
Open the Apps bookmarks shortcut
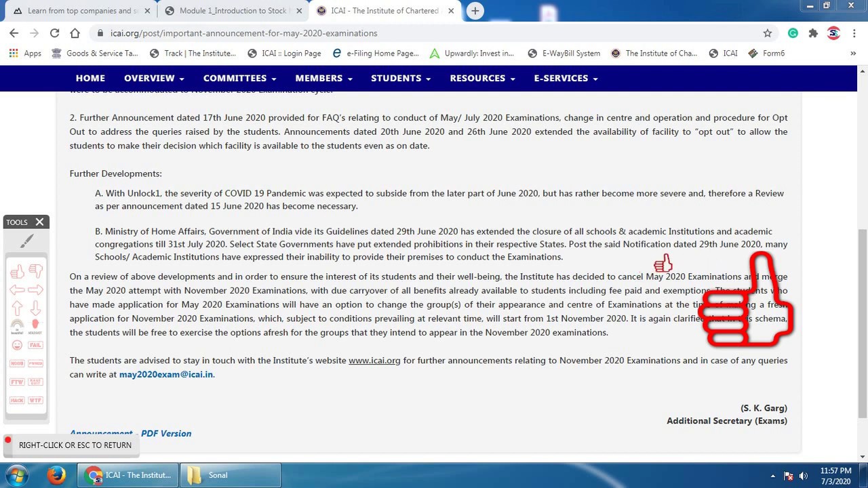point(25,53)
